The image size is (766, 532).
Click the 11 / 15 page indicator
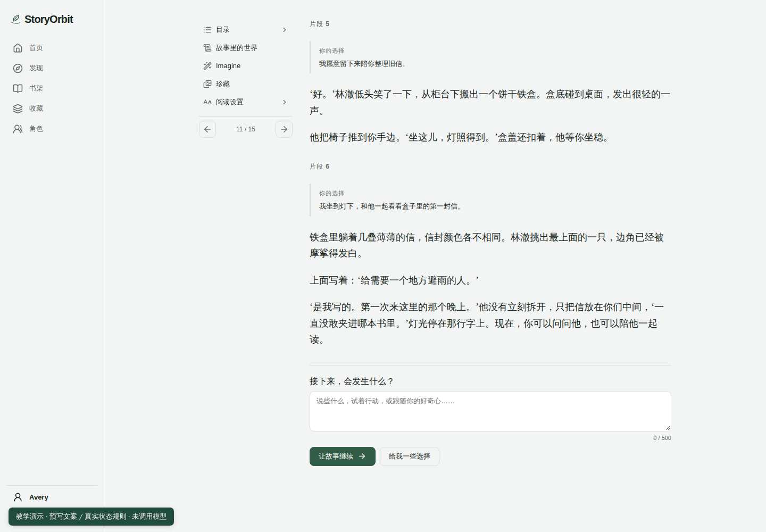tap(246, 129)
